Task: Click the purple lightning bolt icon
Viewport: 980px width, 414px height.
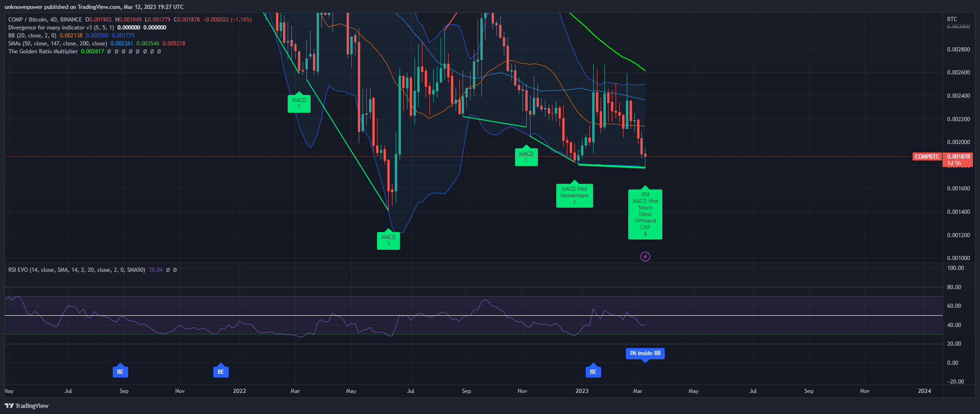Action: coord(645,256)
